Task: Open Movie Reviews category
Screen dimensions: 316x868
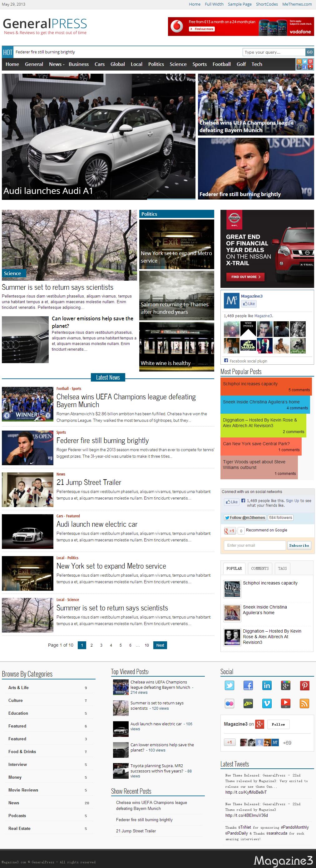Action: [x=23, y=790]
